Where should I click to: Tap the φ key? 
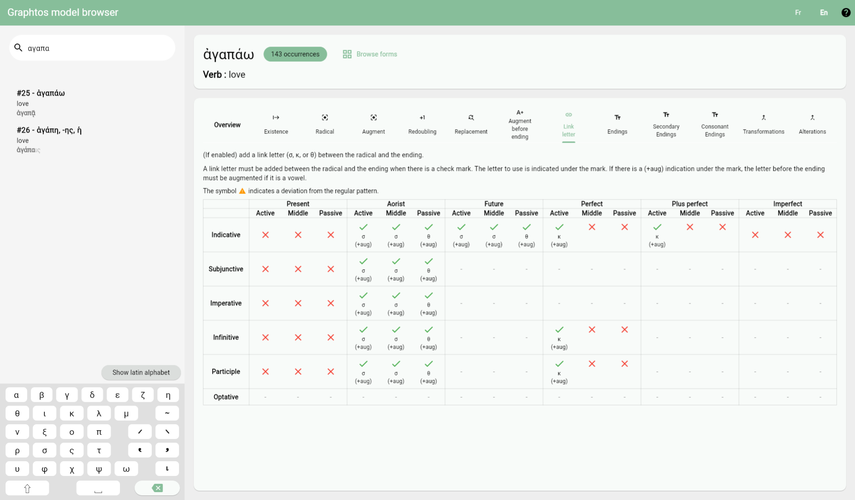pos(44,469)
